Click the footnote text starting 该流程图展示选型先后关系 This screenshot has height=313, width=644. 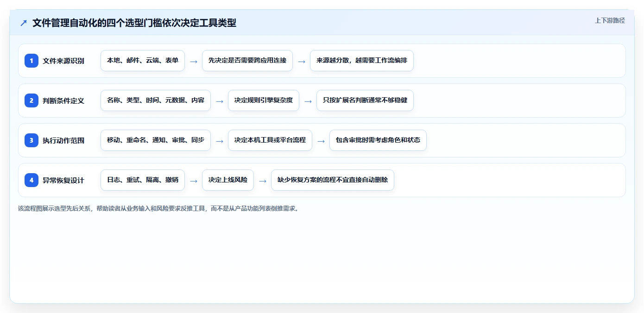tap(159, 208)
